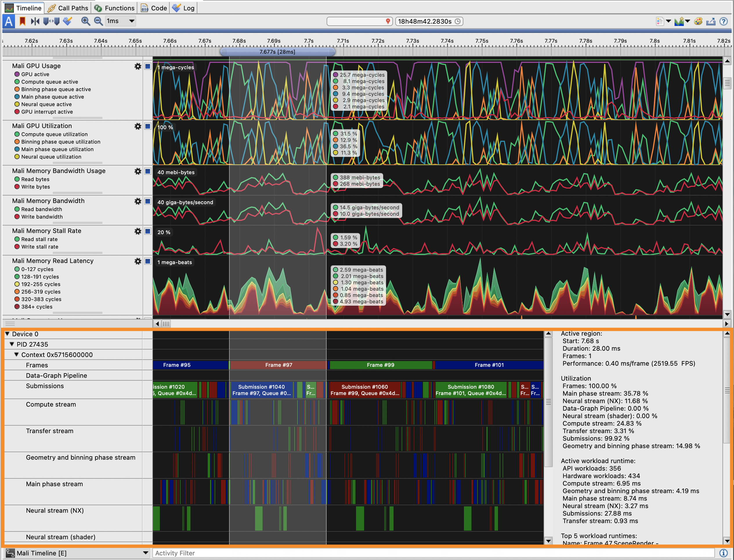Viewport: 734px width, 560px height.
Task: Click the Write bytes red series swatch
Action: click(17, 187)
